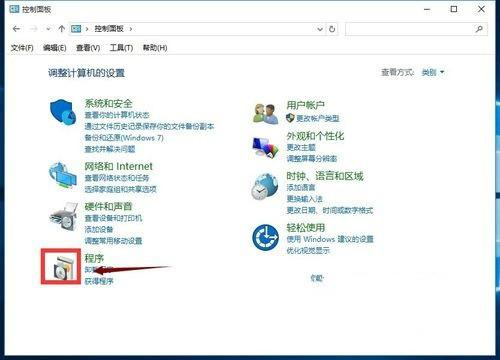Open the Clock, Language and Region icon
The image size is (500, 360).
[265, 186]
